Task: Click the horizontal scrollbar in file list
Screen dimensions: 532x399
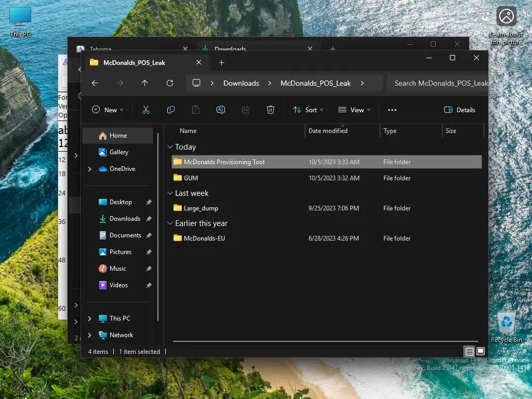Action: [x=325, y=341]
